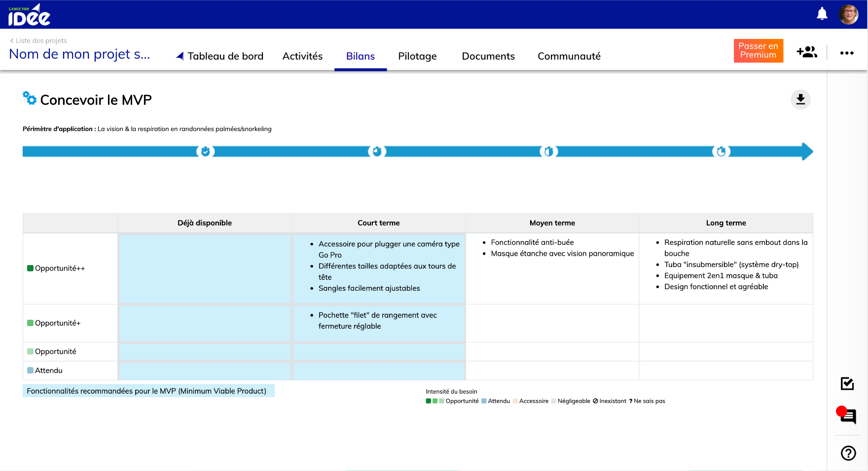This screenshot has width=868, height=471.
Task: Click 'Masque étanche avec vision panoramique' item
Action: (562, 253)
